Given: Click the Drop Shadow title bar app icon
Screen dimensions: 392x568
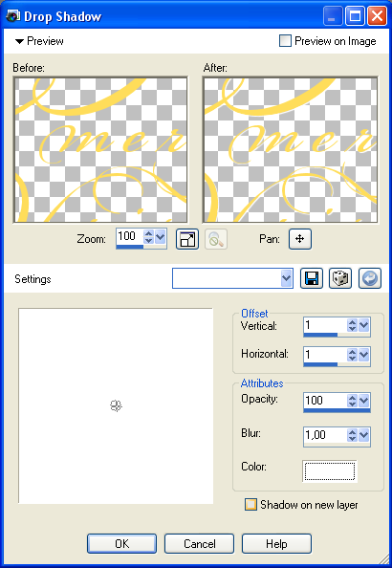Looking at the screenshot, I should point(13,16).
